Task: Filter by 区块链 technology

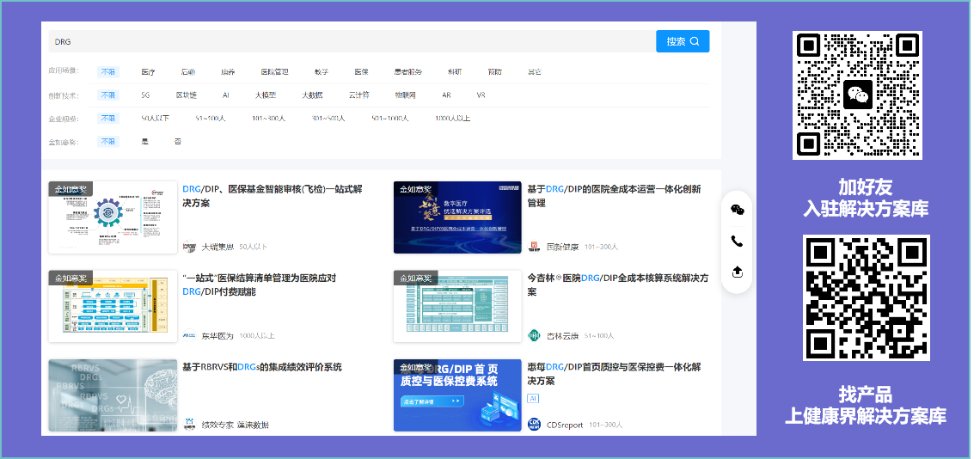Action: click(187, 95)
